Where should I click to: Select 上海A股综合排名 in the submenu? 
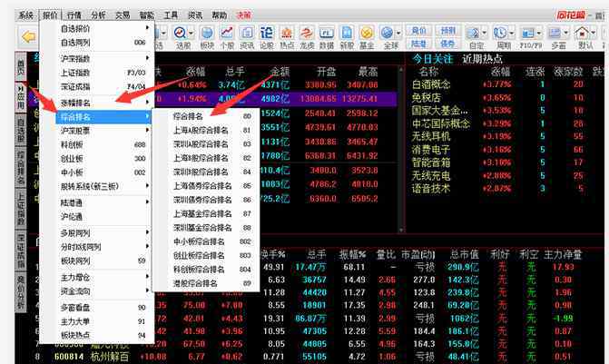(206, 130)
